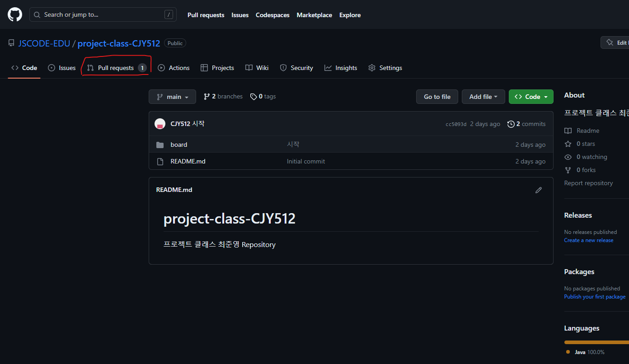
Task: Open the repository Pull requests tab
Action: pyautogui.click(x=117, y=68)
